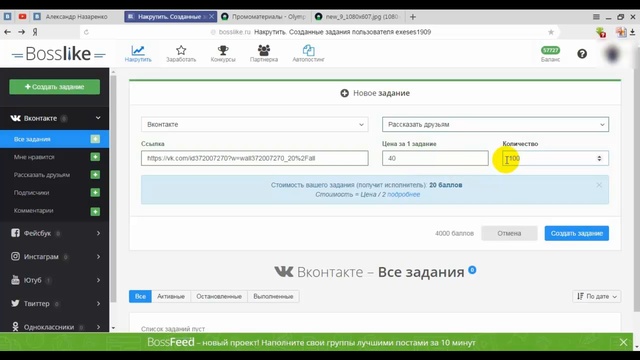Screen dimensions: 640x360
Task: Open the подробнее link
Action: [x=403, y=195]
